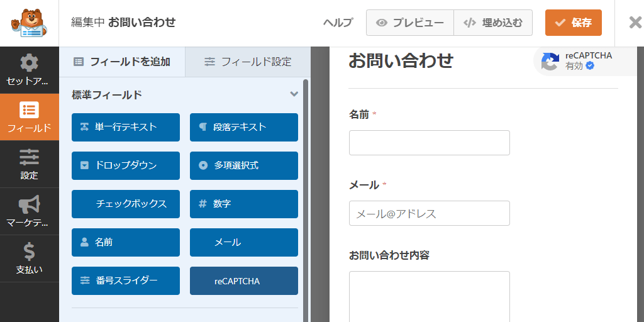Click the 編集中 お問い合わせ header text
This screenshot has height=322, width=644.
coord(123,22)
